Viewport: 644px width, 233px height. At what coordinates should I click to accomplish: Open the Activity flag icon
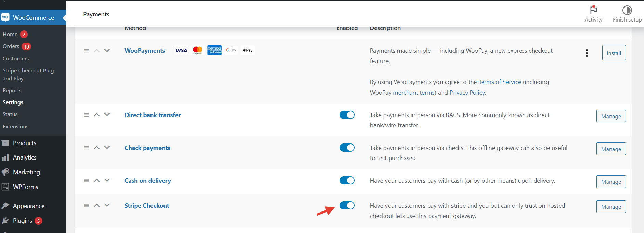[593, 10]
